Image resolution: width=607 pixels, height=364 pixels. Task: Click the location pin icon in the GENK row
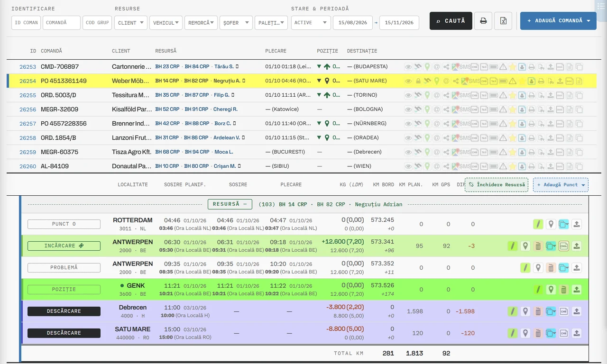(551, 290)
